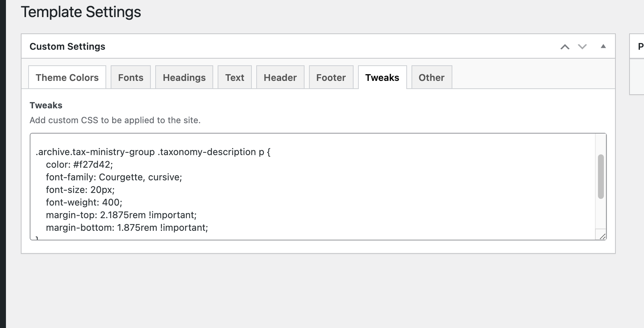This screenshot has width=644, height=328.
Task: Show the Footer tab
Action: (x=331, y=78)
